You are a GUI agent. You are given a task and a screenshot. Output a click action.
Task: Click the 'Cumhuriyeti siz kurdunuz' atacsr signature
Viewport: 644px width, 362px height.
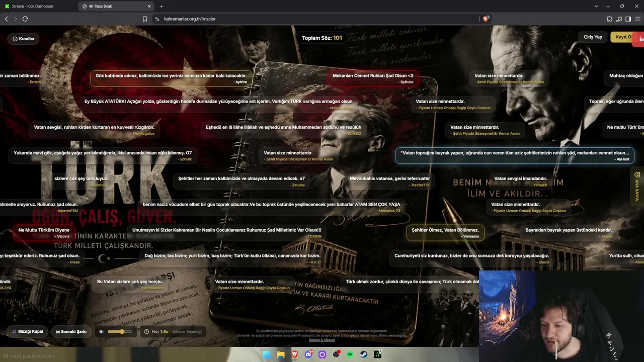472,258
